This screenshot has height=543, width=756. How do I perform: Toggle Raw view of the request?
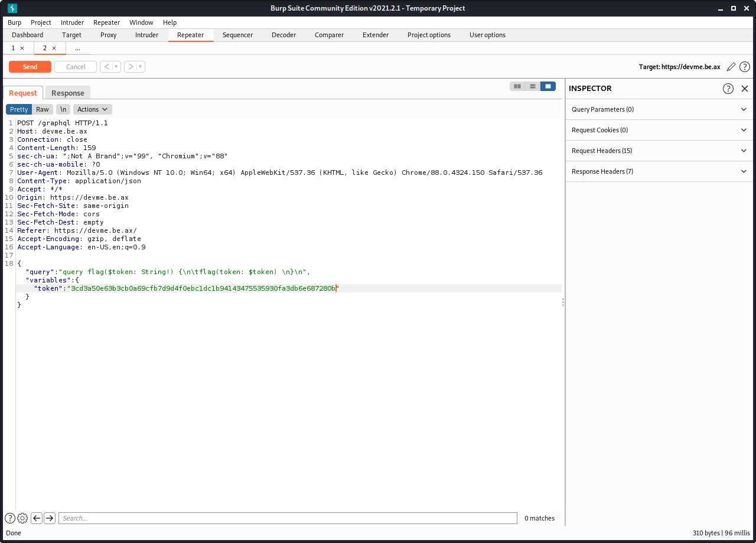tap(43, 109)
